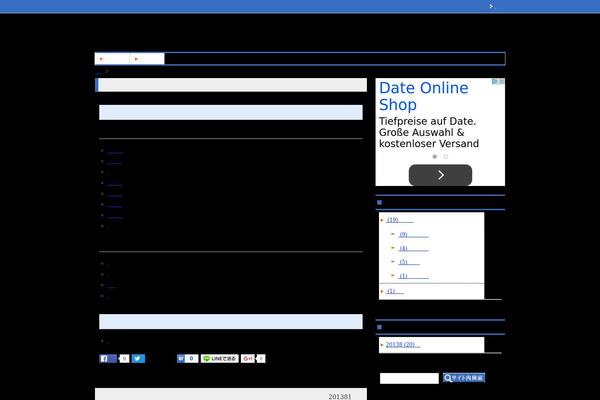Click the ad text 'Tiefpreise auf Date.'
The image size is (600, 400).
pos(427,121)
